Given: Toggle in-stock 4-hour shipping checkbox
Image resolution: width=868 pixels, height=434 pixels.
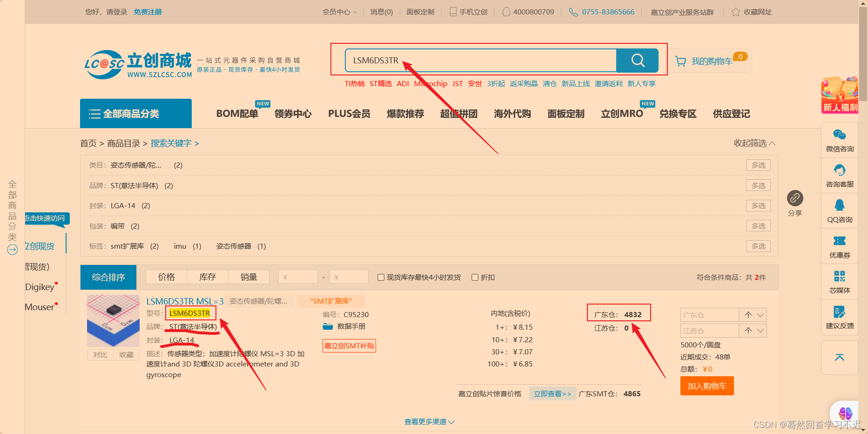Looking at the screenshot, I should coord(381,278).
